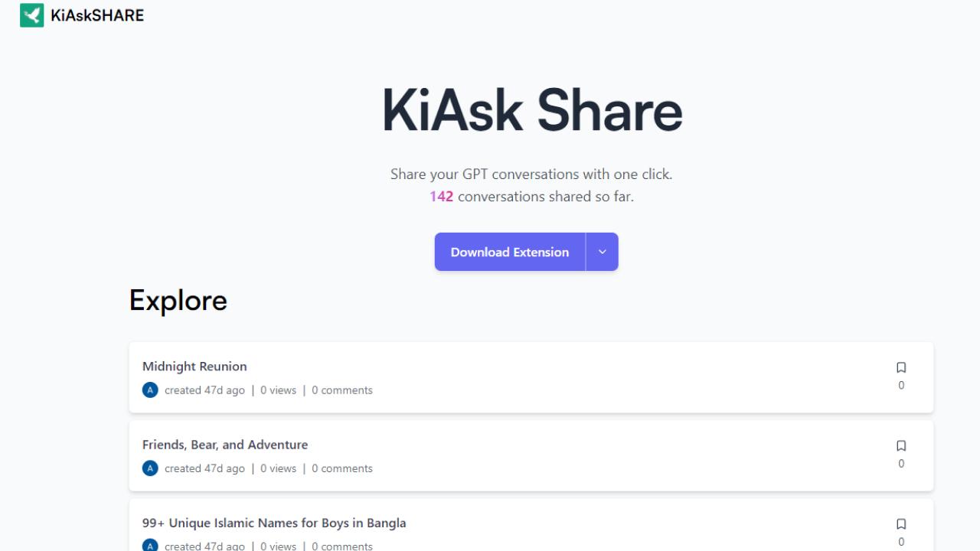The image size is (980, 551).
Task: Click author avatar on 99+ Unique Islamic Names
Action: pos(150,546)
